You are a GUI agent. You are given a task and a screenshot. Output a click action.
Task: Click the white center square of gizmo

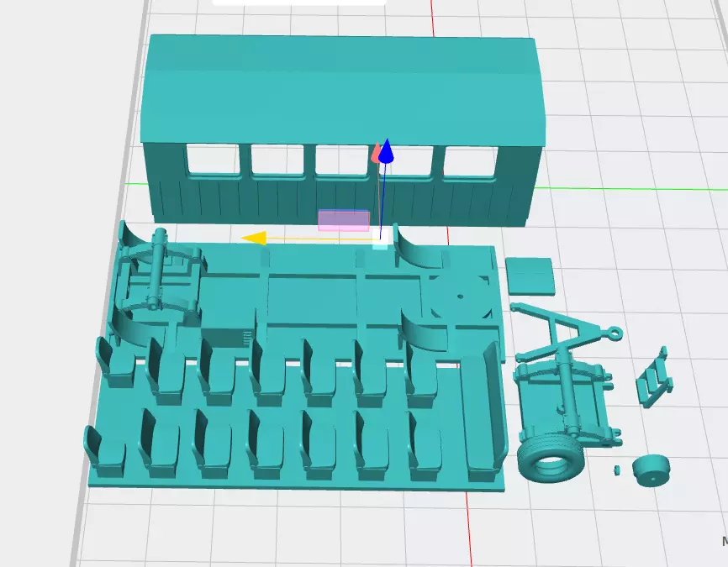coord(381,238)
